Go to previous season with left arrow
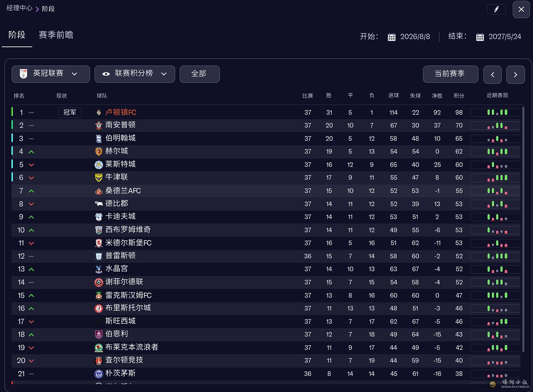 493,74
